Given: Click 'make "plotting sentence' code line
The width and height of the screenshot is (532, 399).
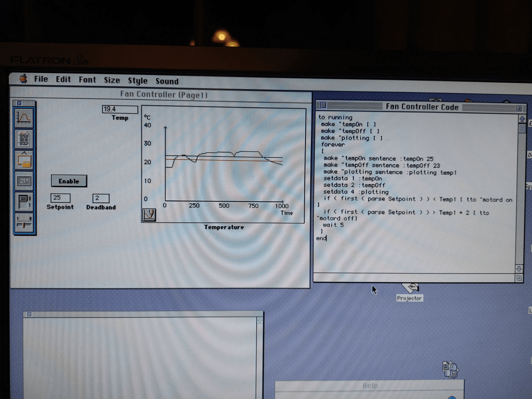Looking at the screenshot, I should (390, 172).
